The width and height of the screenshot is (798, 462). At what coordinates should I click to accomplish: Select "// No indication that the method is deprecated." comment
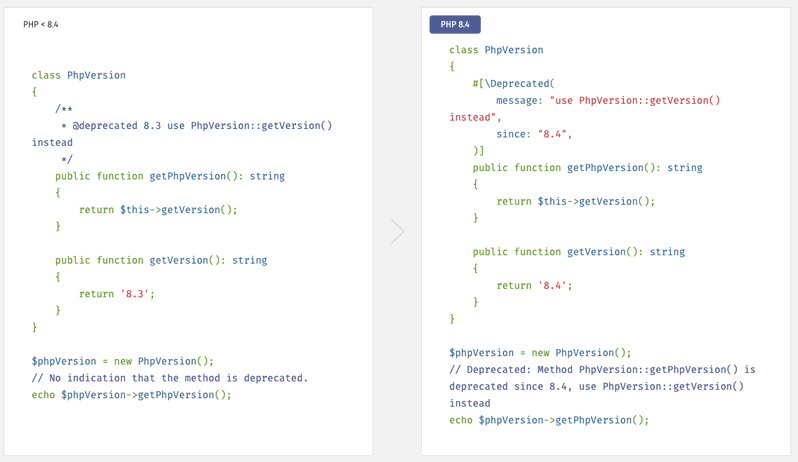pyautogui.click(x=170, y=378)
